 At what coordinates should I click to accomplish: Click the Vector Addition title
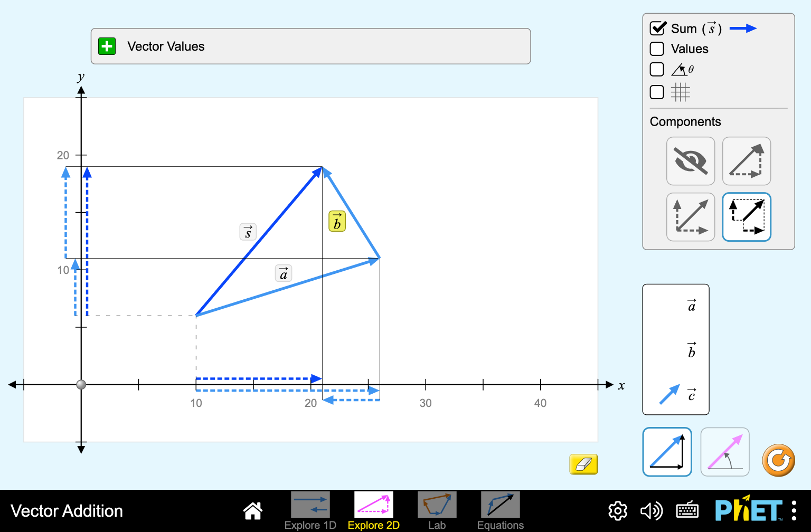pyautogui.click(x=67, y=511)
